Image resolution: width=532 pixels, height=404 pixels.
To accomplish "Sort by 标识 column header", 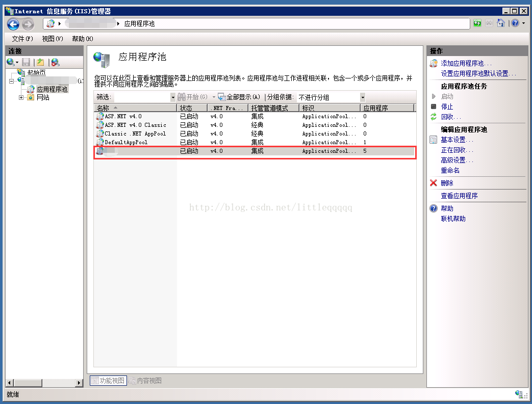I will coord(330,108).
